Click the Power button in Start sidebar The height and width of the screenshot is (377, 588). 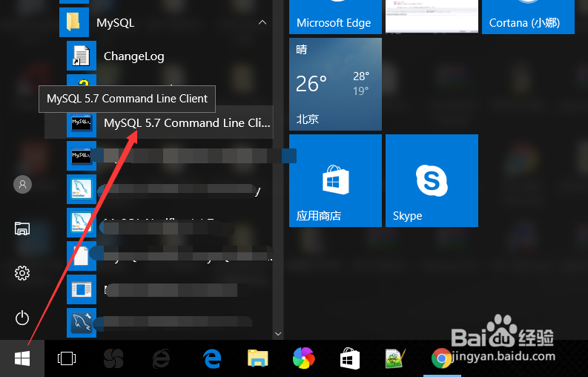coord(22,318)
